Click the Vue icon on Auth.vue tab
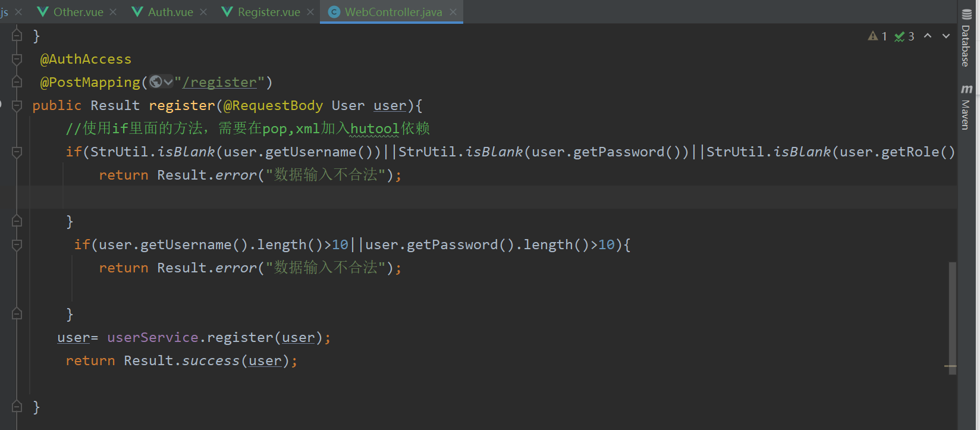This screenshot has height=430, width=980. (x=137, y=12)
